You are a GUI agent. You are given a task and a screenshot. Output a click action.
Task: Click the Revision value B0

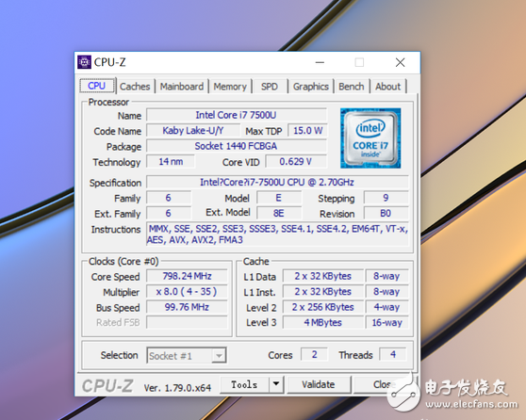click(386, 213)
